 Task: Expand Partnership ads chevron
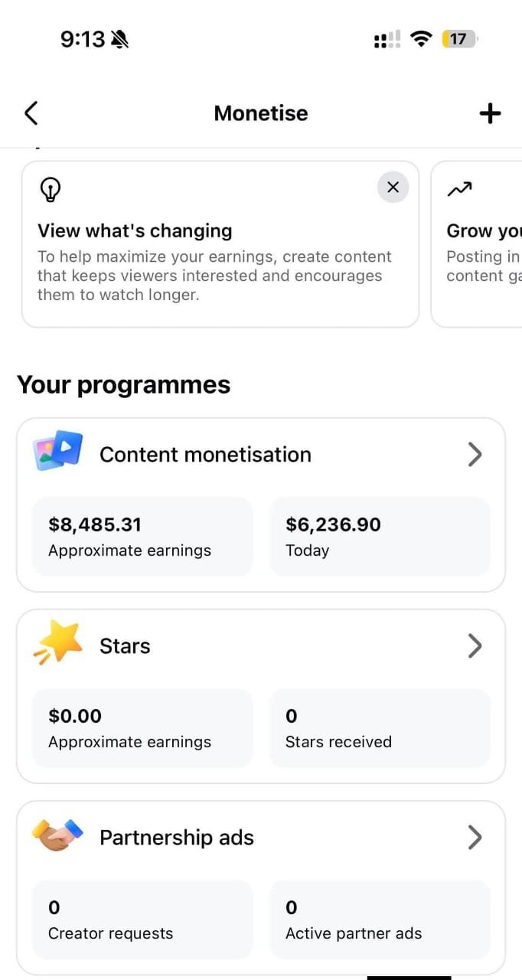pyautogui.click(x=475, y=838)
